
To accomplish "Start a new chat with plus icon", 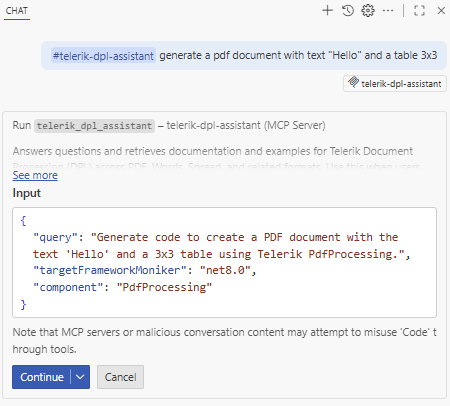I will (327, 11).
